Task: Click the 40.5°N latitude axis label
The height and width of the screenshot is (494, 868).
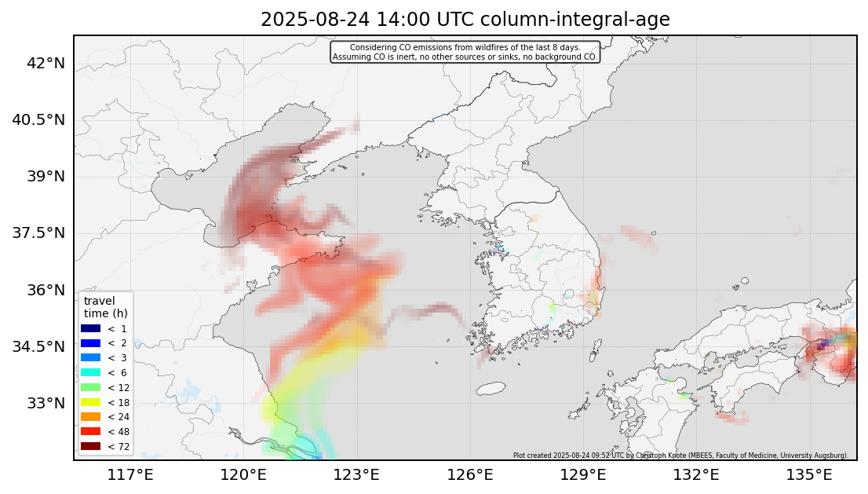Action: (40, 120)
